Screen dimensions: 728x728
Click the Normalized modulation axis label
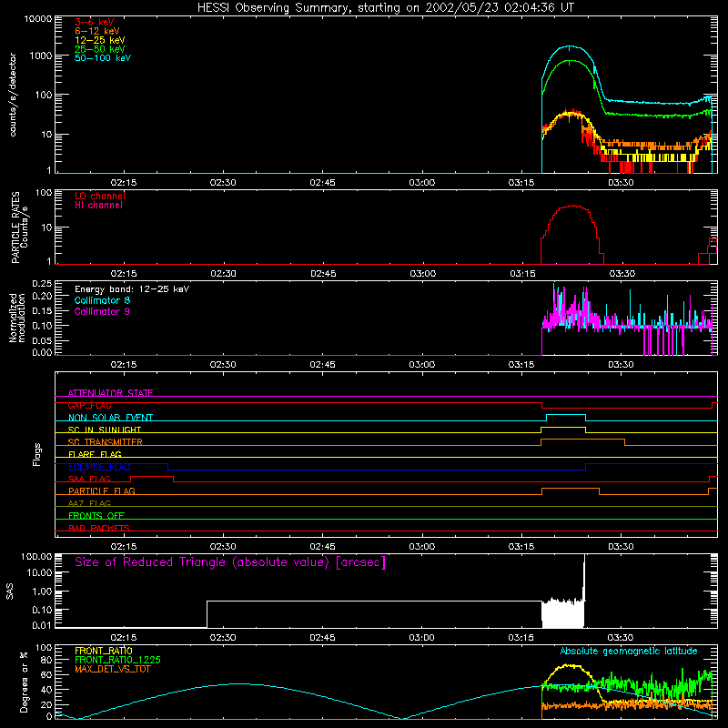tap(16, 318)
